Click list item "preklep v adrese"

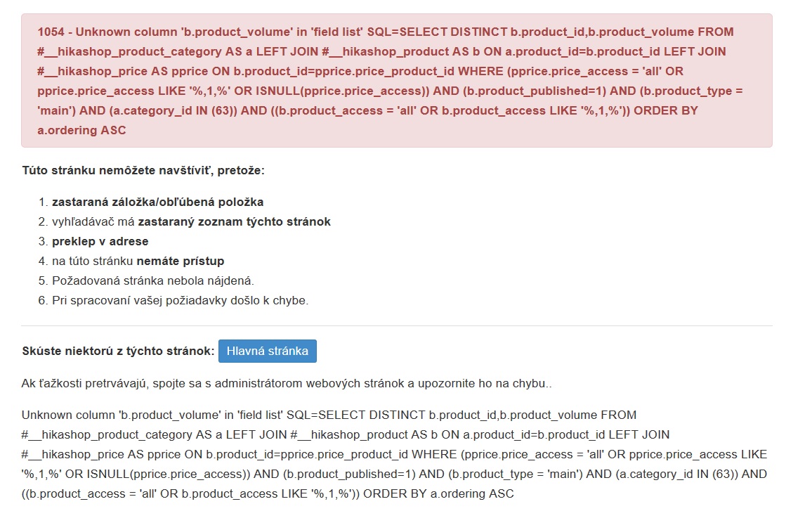pos(100,242)
